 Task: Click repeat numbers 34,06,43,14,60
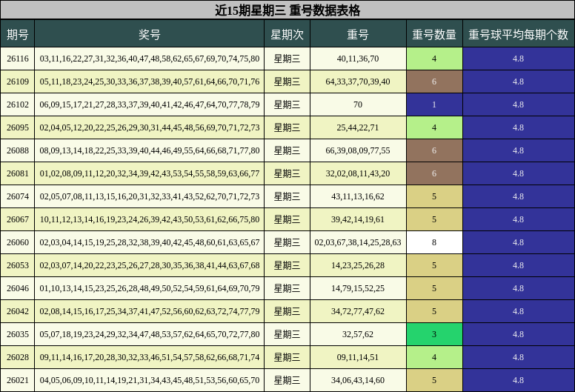click(x=358, y=380)
